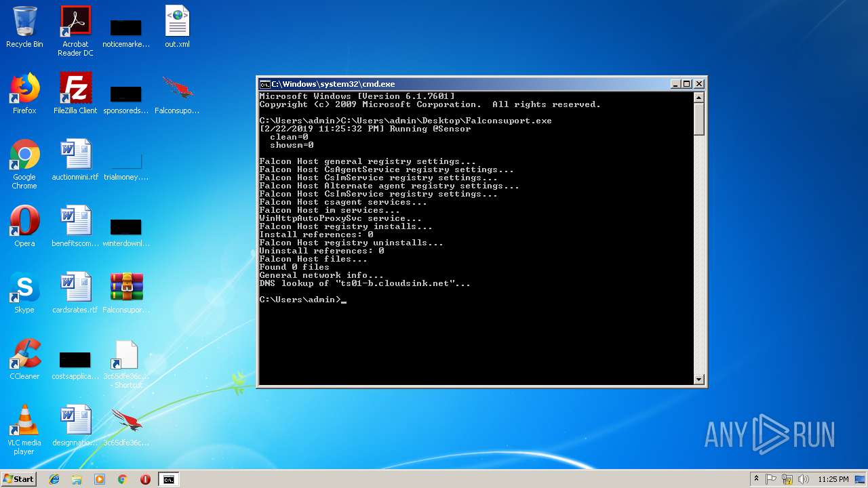Click "WinHttpAutoProxySvc service..." line
Screen dimensions: 868x488
tap(340, 218)
